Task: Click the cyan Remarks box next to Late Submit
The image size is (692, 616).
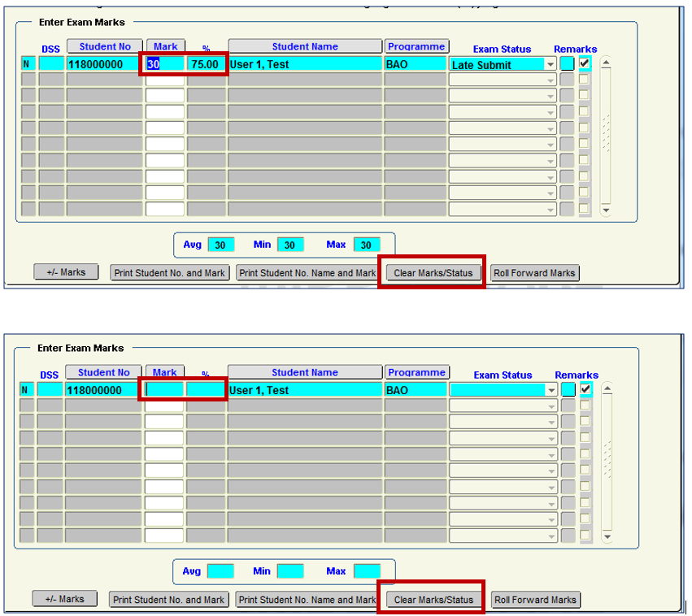Action: pos(567,63)
